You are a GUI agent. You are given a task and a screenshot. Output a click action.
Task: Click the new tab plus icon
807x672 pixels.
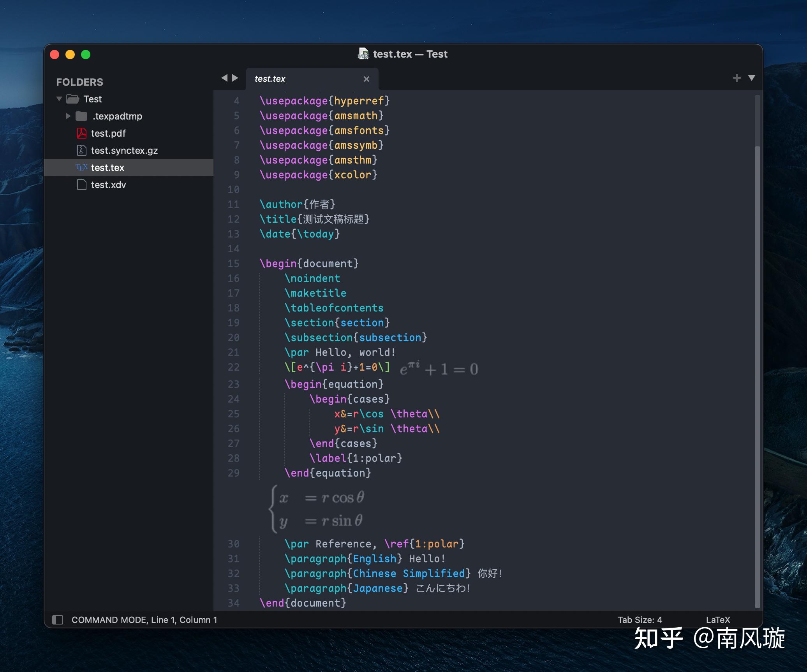(x=737, y=78)
